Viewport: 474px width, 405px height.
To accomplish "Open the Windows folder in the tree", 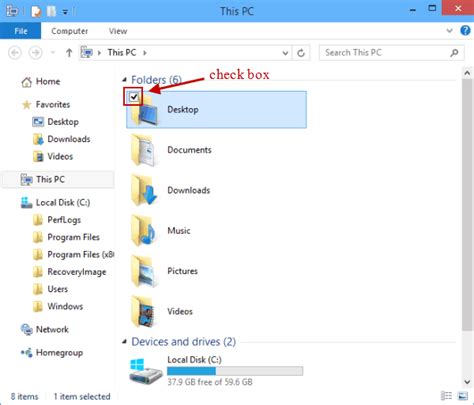I will [65, 306].
